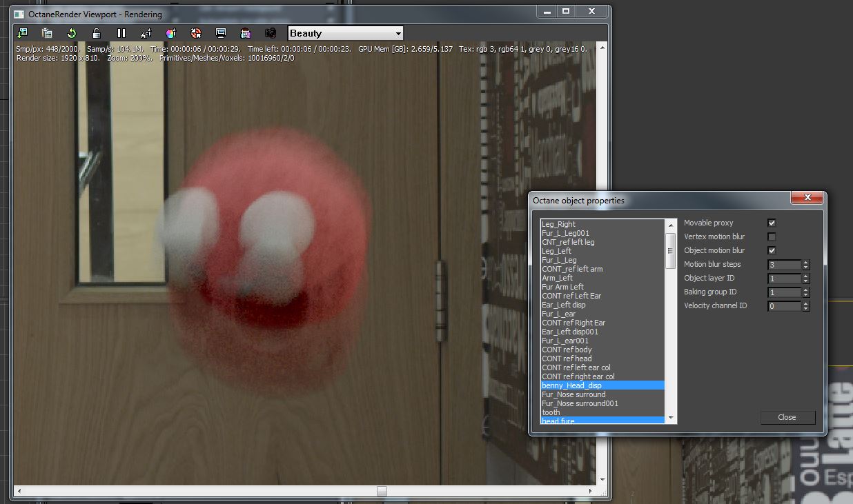
Task: Select benny_Head_disp in the list
Action: click(602, 385)
